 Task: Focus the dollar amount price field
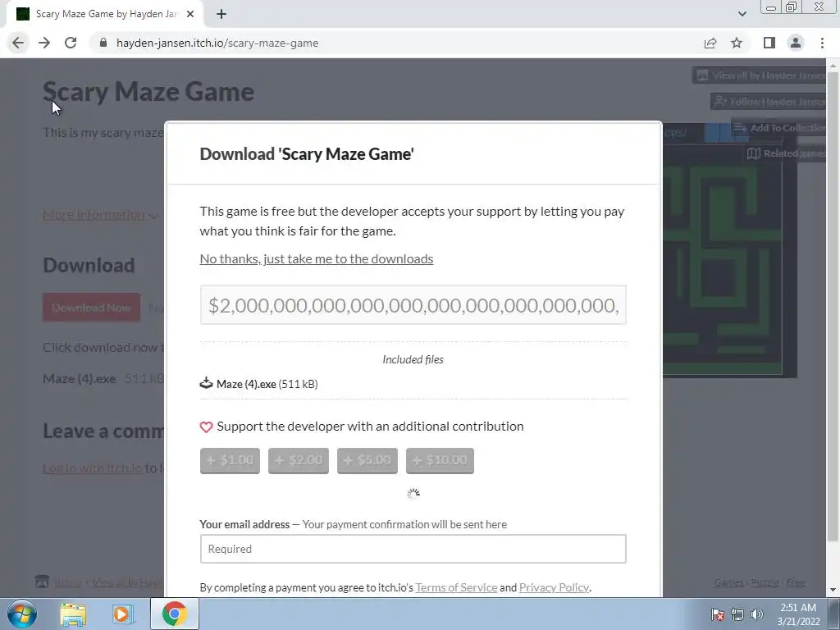pyautogui.click(x=413, y=305)
